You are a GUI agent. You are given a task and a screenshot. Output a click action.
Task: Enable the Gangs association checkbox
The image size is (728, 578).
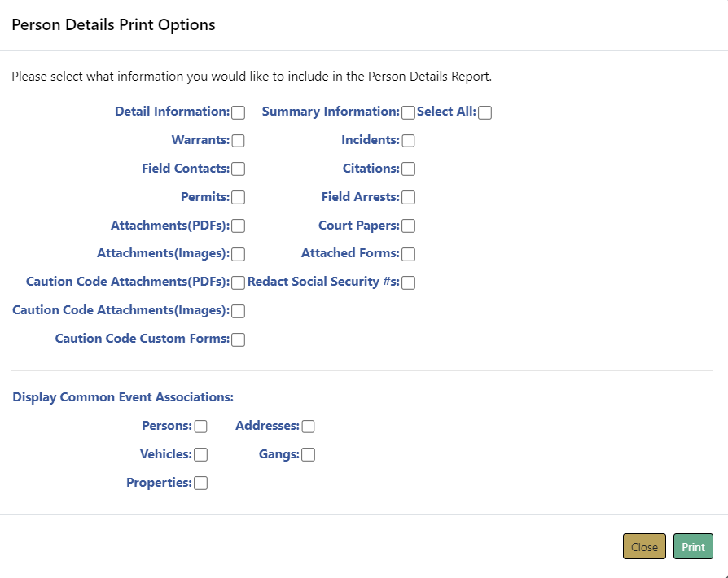tap(309, 455)
